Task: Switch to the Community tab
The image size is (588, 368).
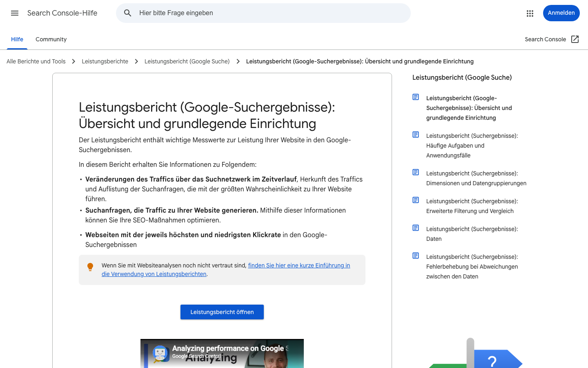Action: (x=51, y=39)
